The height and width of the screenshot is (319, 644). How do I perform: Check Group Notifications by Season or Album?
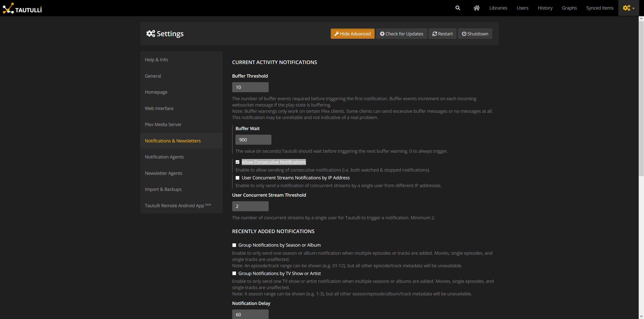click(234, 245)
